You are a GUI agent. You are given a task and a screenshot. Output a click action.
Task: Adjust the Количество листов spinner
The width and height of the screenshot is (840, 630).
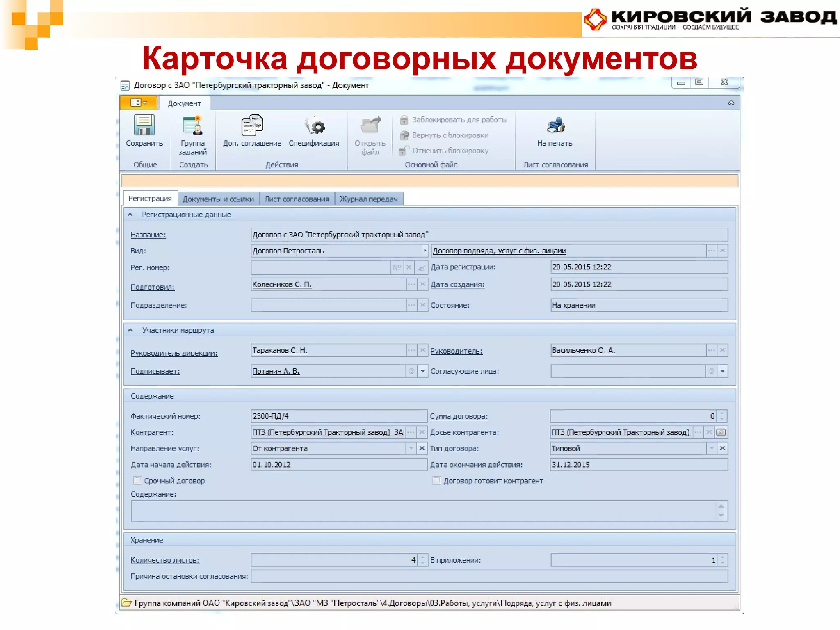click(422, 560)
